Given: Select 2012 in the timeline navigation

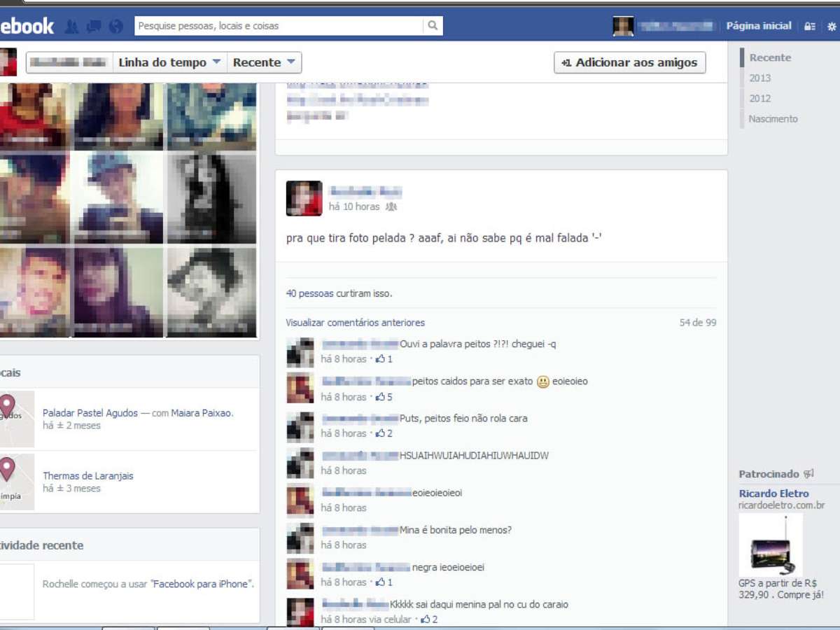Looking at the screenshot, I should point(759,98).
